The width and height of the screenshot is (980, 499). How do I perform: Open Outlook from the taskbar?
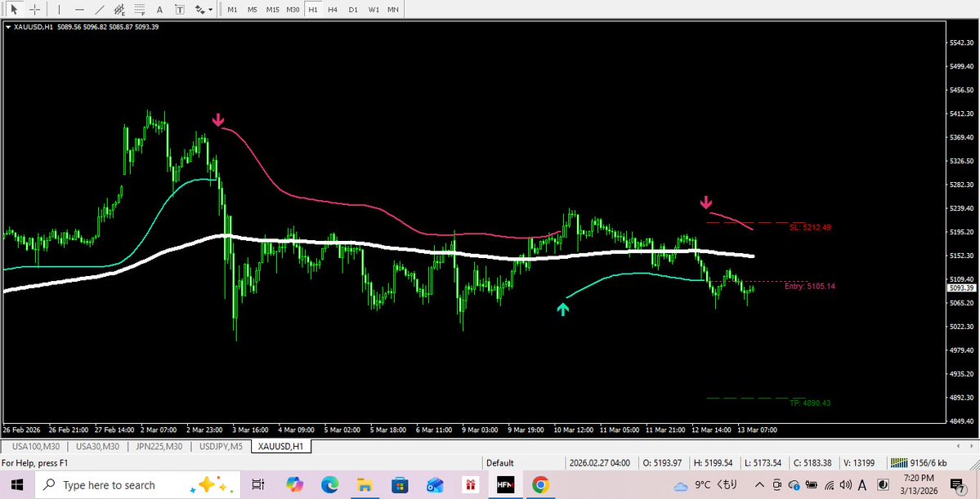435,485
